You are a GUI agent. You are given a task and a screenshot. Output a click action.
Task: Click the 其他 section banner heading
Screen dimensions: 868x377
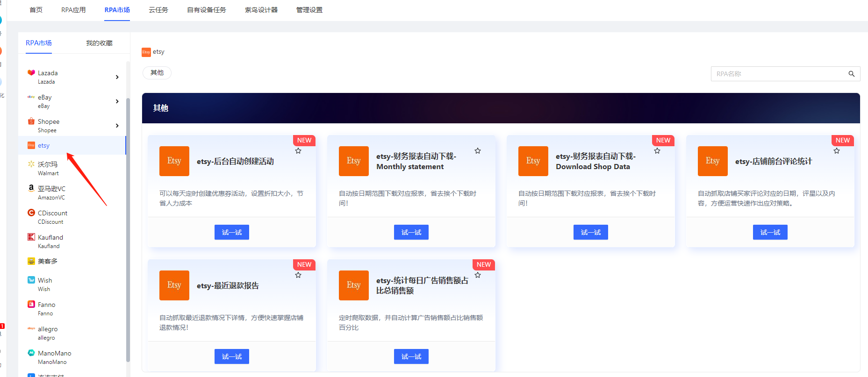pyautogui.click(x=160, y=108)
